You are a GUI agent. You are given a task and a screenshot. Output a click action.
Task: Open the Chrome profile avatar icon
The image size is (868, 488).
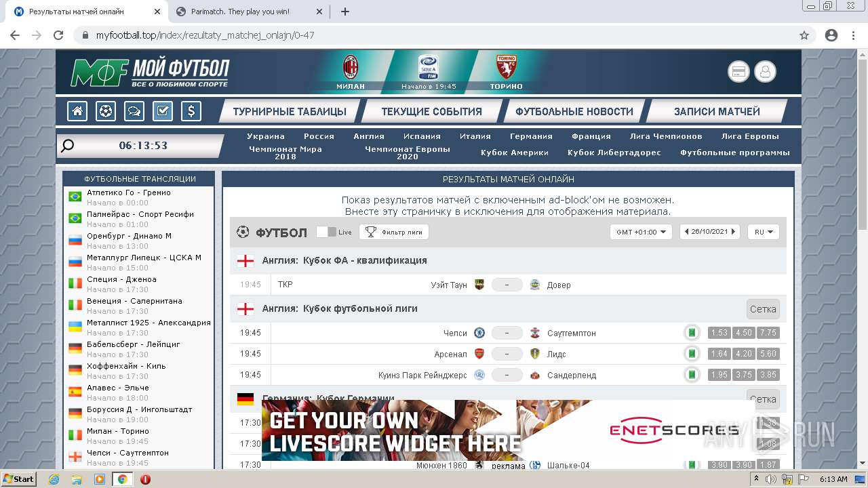tap(831, 35)
